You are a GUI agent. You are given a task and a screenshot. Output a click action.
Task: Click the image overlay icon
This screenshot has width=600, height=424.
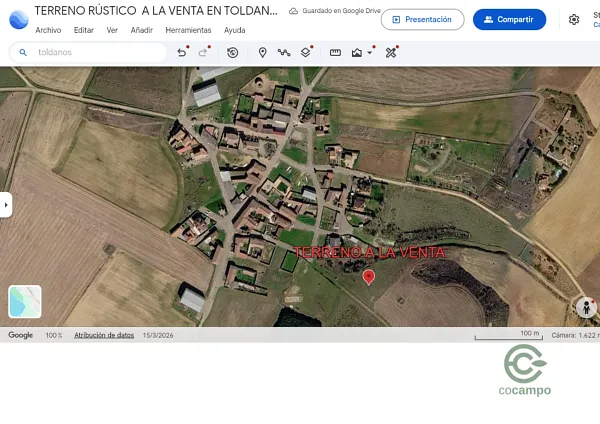tap(357, 52)
